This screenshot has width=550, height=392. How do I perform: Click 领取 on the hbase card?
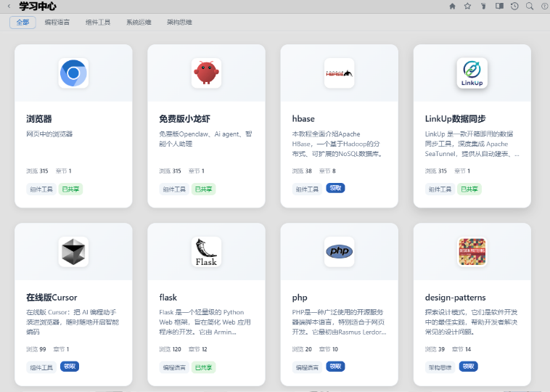point(335,188)
